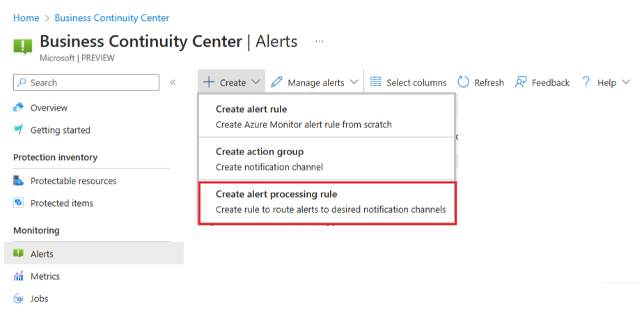Select Alerts in Monitoring section
The width and height of the screenshot is (644, 309).
pyautogui.click(x=94, y=253)
